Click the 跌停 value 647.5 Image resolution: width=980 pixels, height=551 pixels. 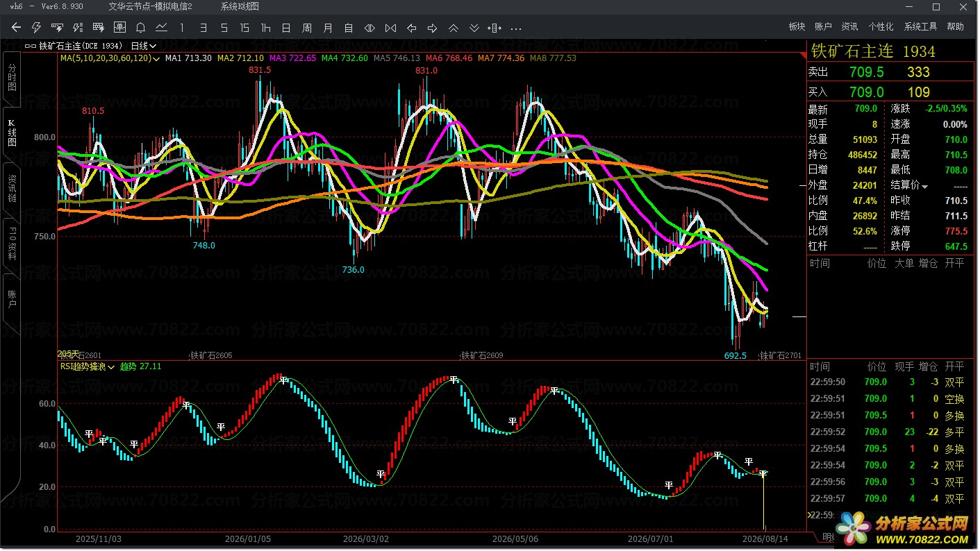point(956,246)
